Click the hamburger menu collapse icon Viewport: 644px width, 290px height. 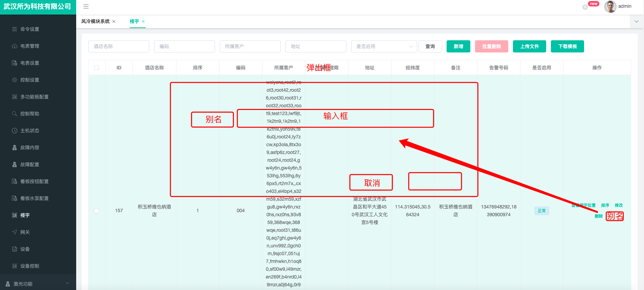(x=86, y=6)
